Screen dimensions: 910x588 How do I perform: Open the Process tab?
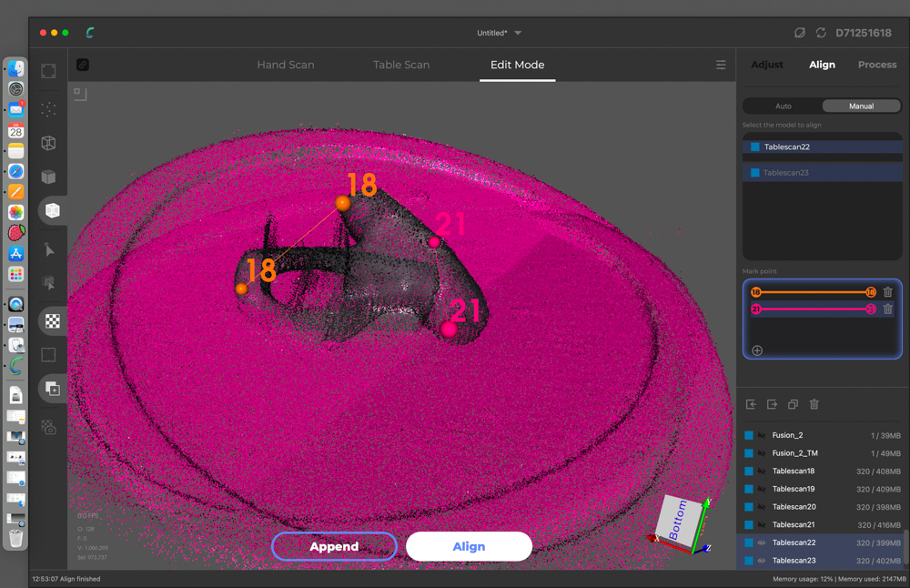pos(877,65)
